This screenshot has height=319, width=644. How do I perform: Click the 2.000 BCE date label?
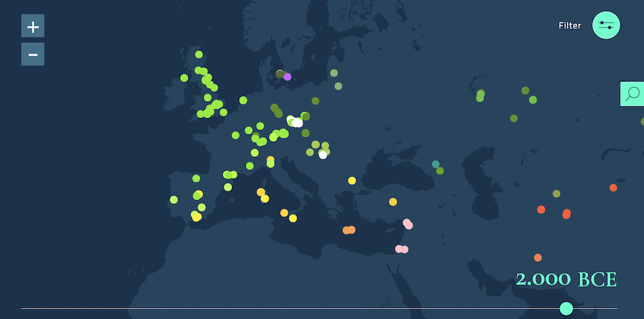(566, 280)
